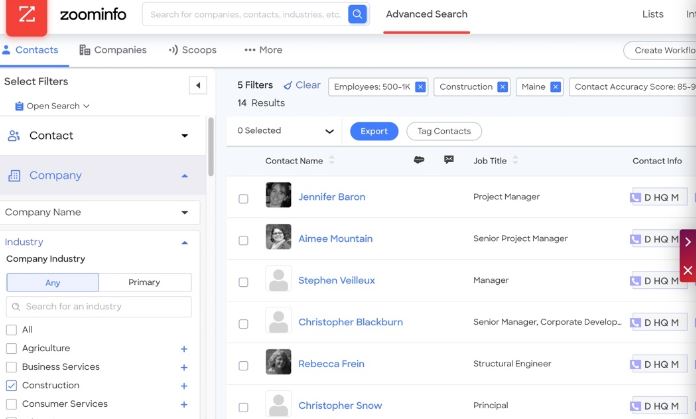Click the phone icon in Rebecca Frein's row
The image size is (696, 419).
635,364
